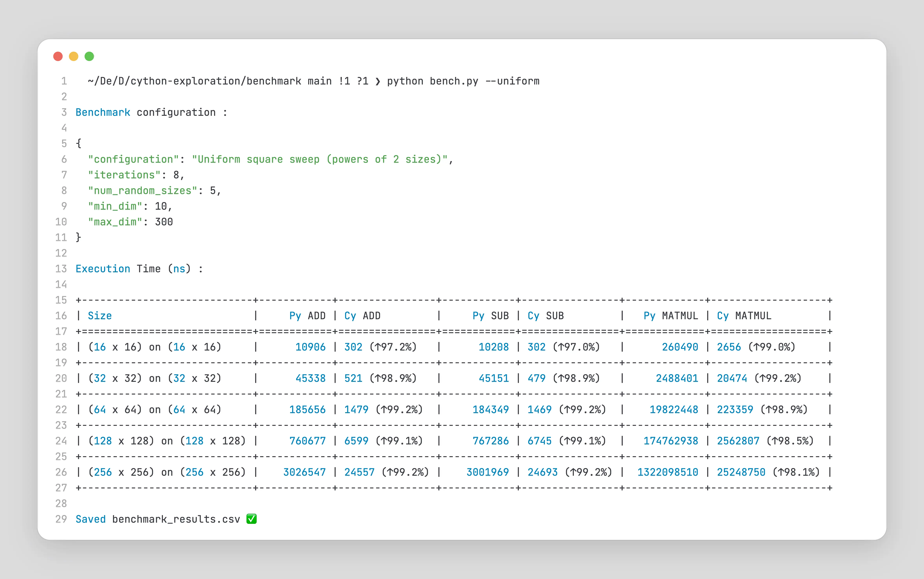Click the Cy MATMUL value 25248750
The image size is (924, 579).
click(741, 472)
